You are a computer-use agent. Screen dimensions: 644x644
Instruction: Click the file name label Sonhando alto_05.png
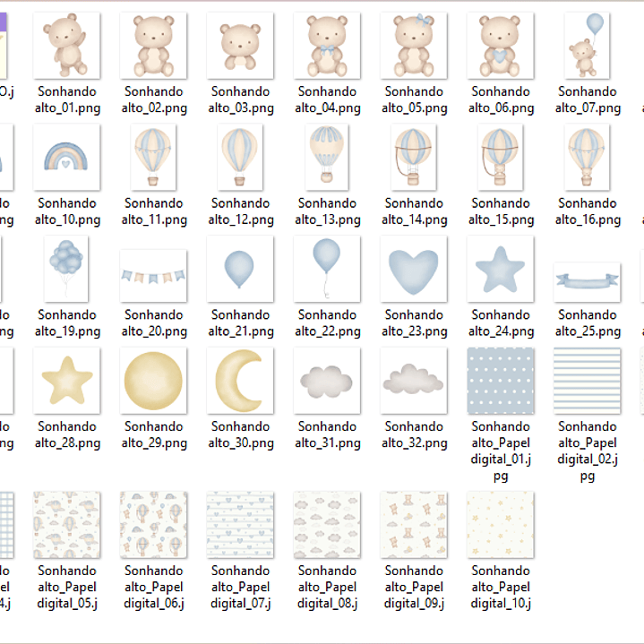(414, 99)
